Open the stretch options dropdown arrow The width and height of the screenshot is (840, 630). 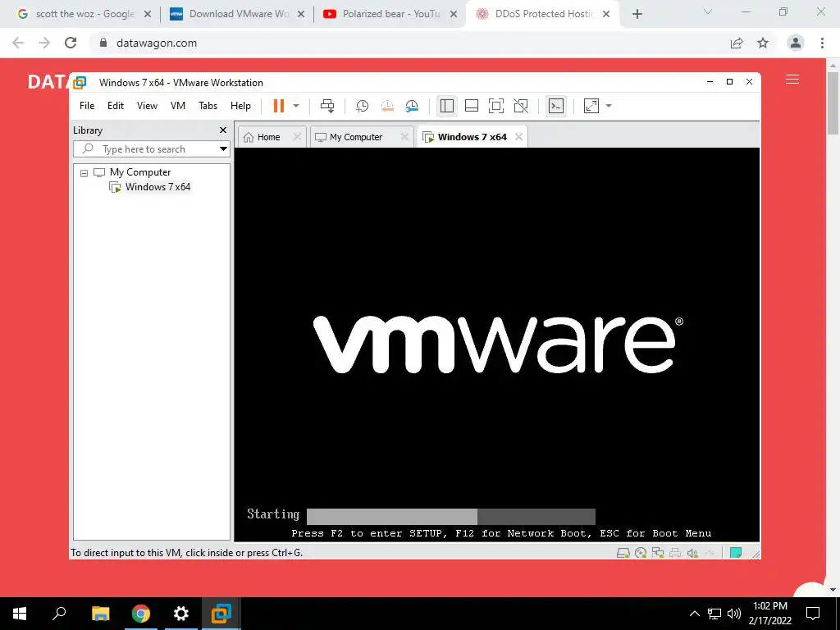(x=609, y=106)
